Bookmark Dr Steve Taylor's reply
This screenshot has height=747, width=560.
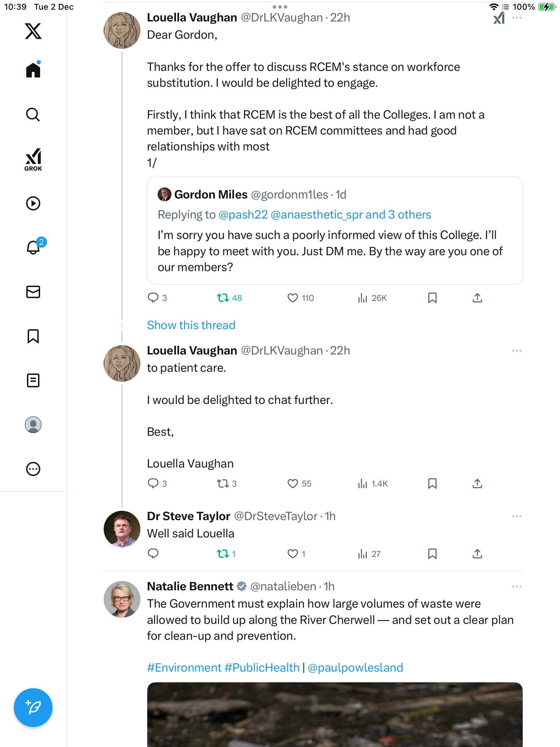(432, 554)
